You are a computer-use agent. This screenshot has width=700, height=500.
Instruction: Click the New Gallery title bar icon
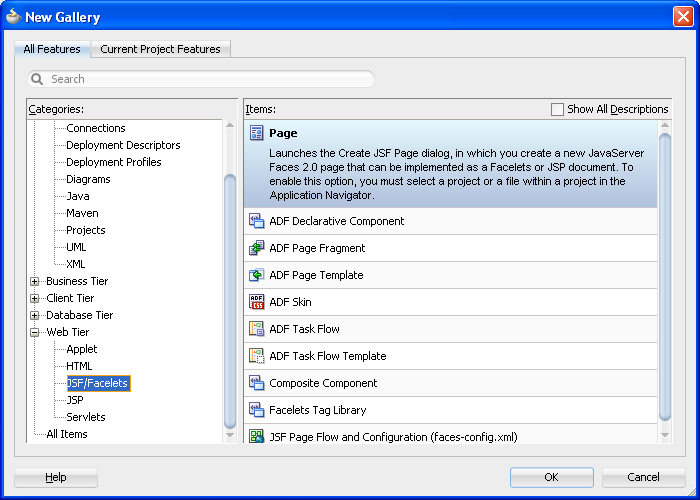tap(13, 17)
